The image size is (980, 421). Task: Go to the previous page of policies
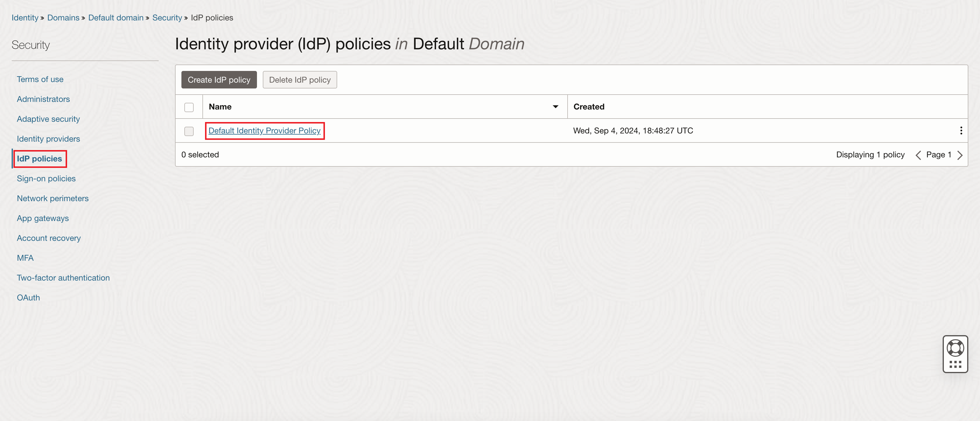pyautogui.click(x=918, y=154)
